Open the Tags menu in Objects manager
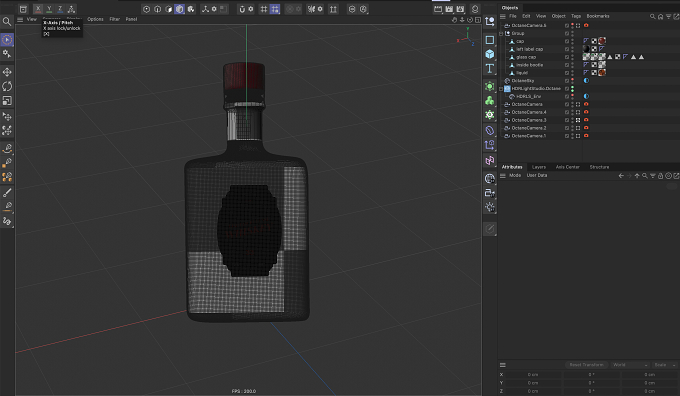The height and width of the screenshot is (396, 680). [x=576, y=16]
